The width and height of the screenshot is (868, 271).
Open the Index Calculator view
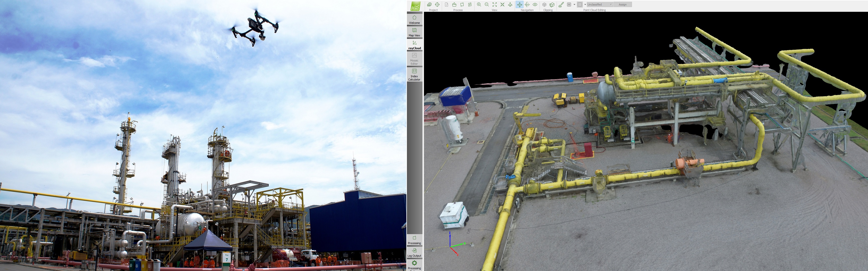click(x=414, y=75)
